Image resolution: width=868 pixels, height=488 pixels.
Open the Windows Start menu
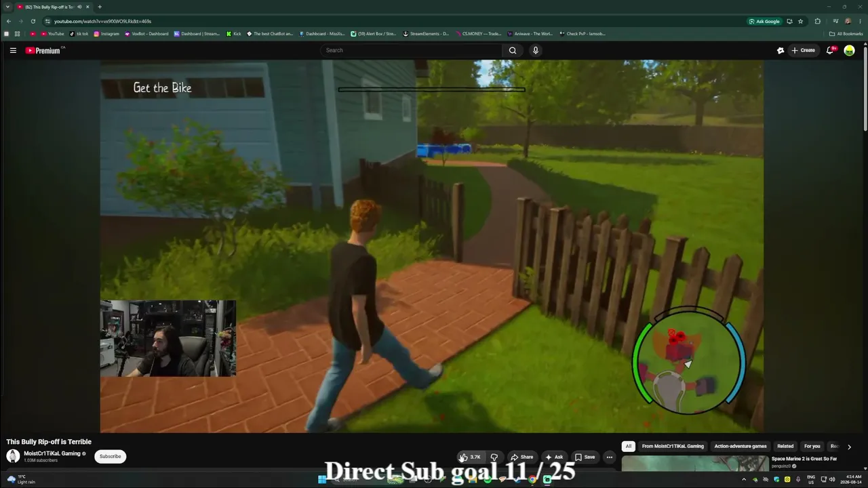[322, 480]
